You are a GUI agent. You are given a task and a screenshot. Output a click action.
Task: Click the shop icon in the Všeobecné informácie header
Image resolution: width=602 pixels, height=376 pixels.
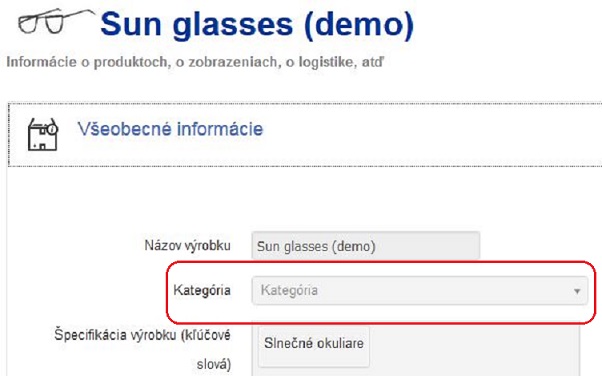[x=43, y=134]
